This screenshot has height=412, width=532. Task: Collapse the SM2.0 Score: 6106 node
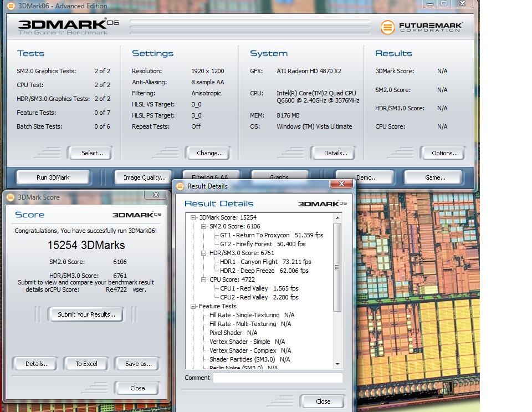(x=203, y=226)
